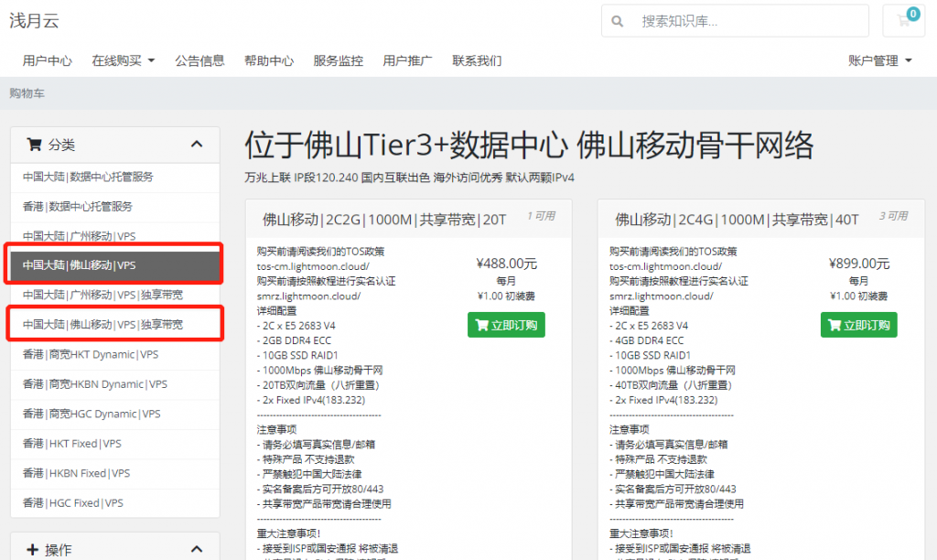Expand the 账户管理 dropdown
Viewport: 937px width, 560px height.
coord(879,61)
